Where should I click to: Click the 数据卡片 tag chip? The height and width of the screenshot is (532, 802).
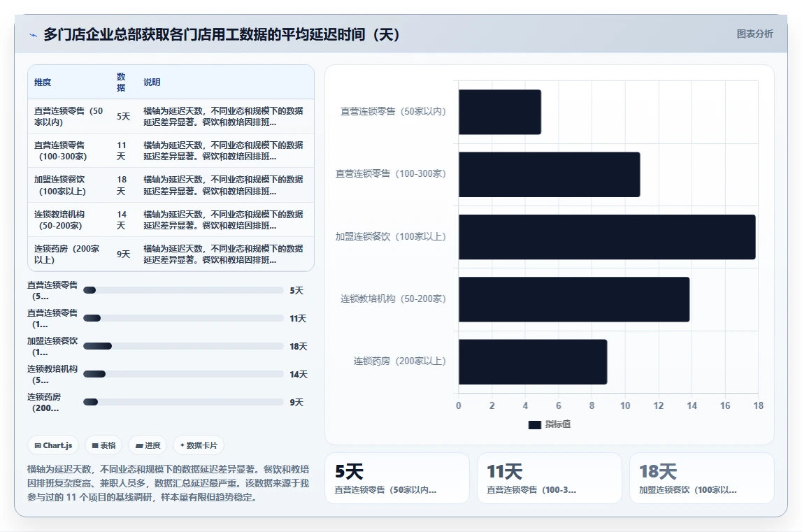(x=199, y=445)
